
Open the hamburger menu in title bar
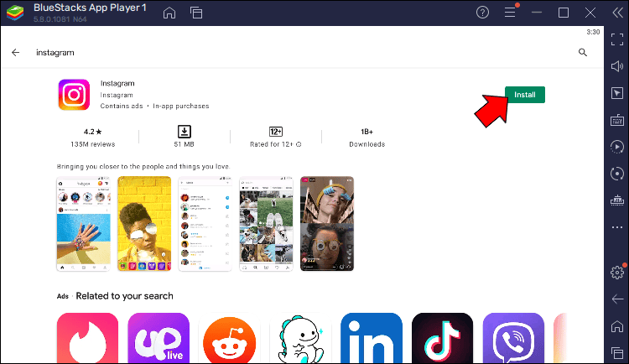tap(510, 13)
